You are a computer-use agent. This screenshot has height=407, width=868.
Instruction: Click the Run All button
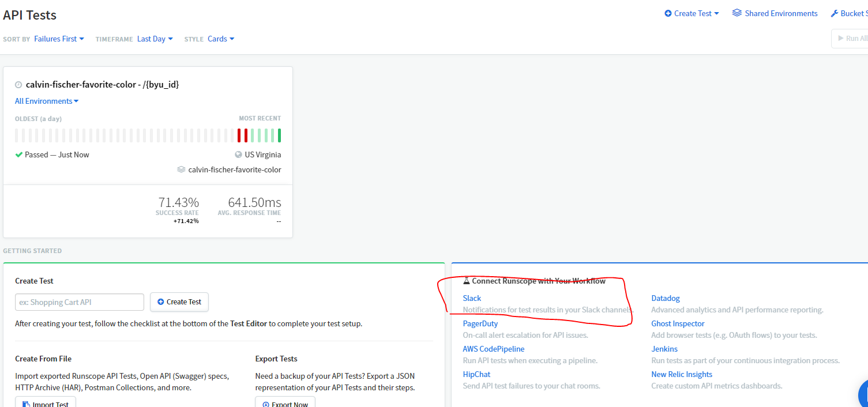850,38
